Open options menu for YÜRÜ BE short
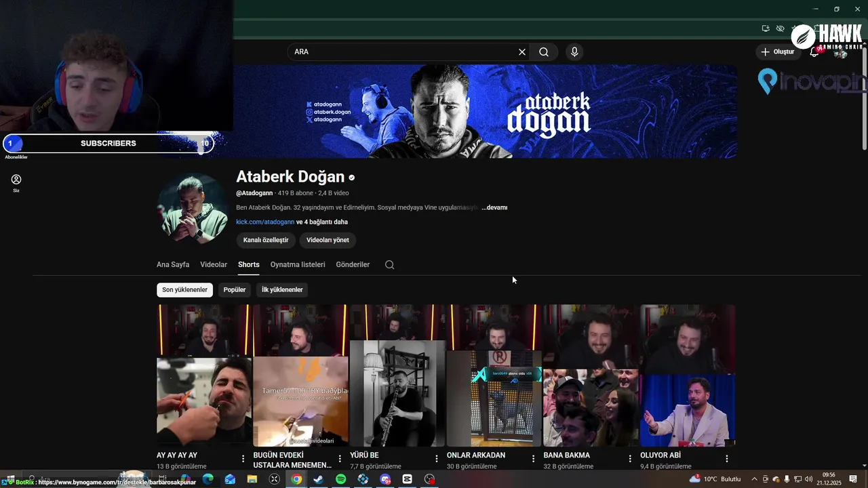The width and height of the screenshot is (868, 488). click(x=437, y=459)
